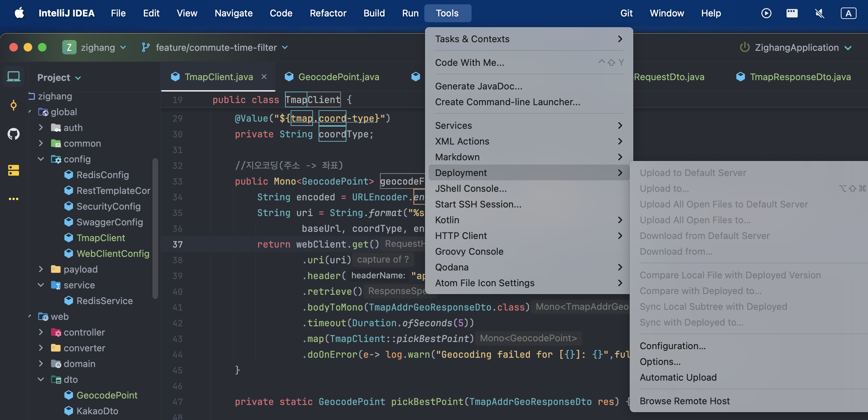
Task: Switch to GeocodePoint.java tab
Action: pos(338,77)
